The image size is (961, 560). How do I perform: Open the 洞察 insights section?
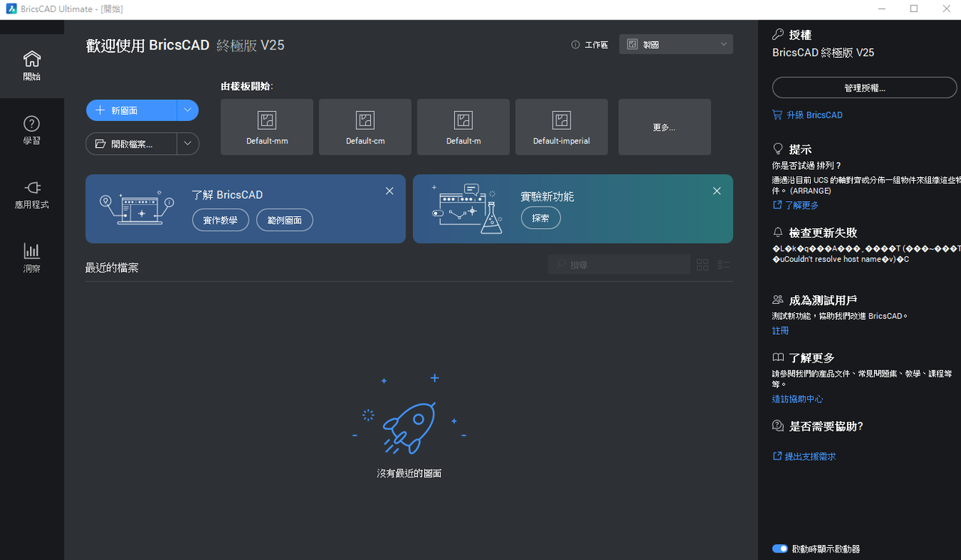32,258
